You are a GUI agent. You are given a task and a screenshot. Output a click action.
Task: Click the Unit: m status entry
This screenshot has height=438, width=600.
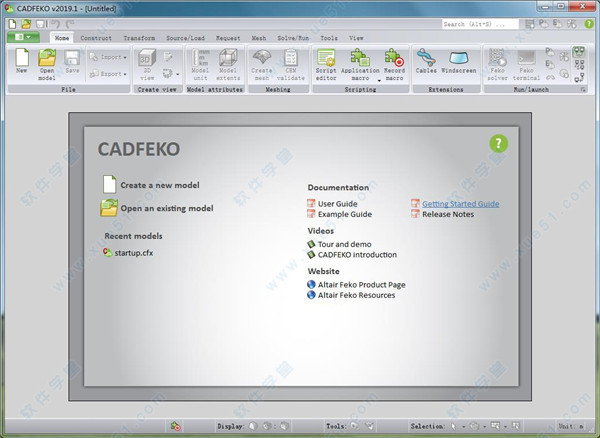pos(571,426)
